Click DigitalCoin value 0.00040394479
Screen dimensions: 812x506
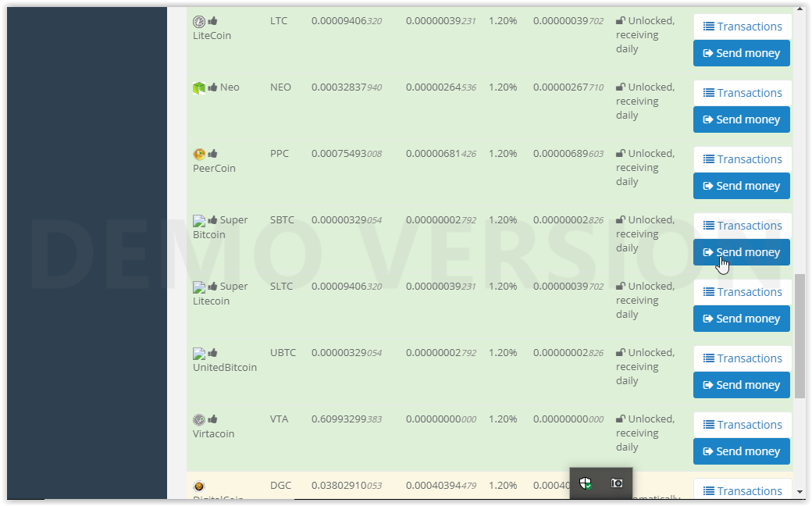pyautogui.click(x=441, y=485)
